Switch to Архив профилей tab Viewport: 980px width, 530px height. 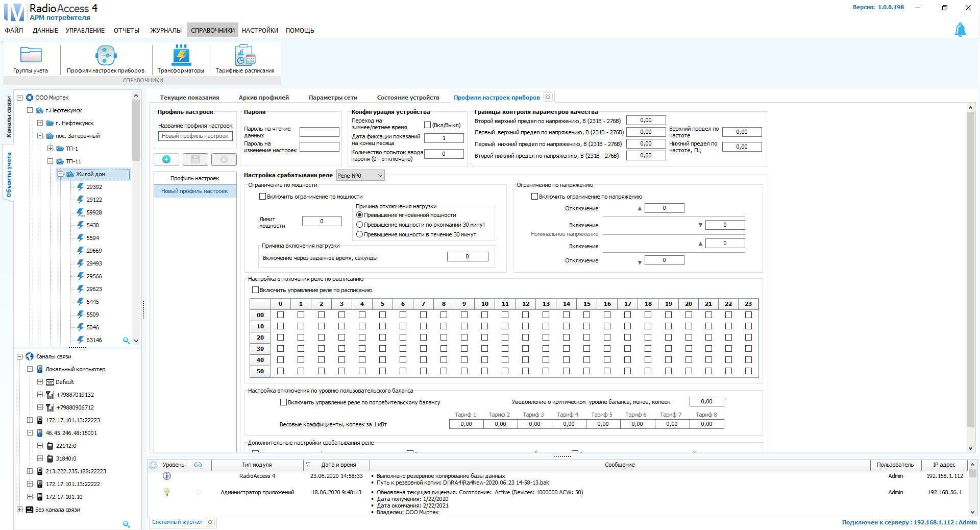[264, 98]
